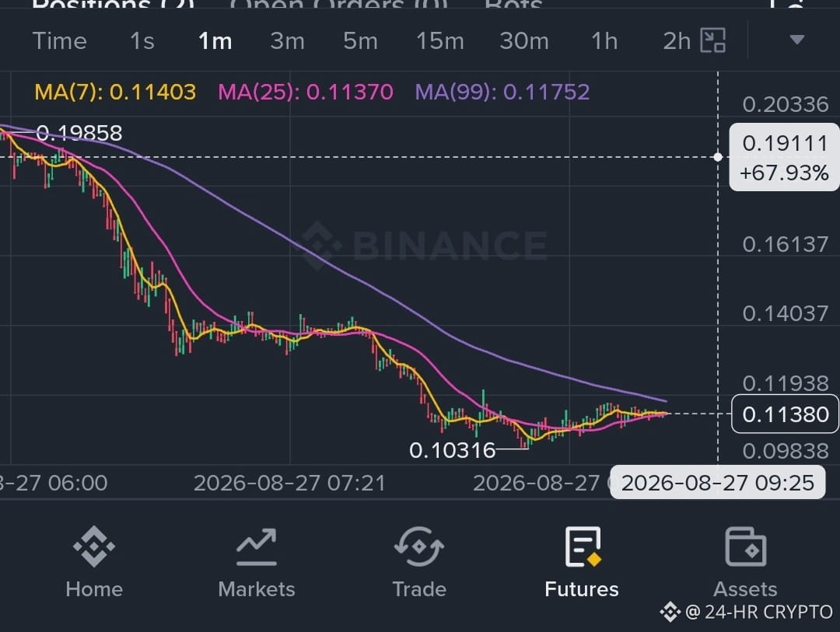840x632 pixels.
Task: Tap the MA(25): 0.11370 indicator label
Action: (306, 93)
